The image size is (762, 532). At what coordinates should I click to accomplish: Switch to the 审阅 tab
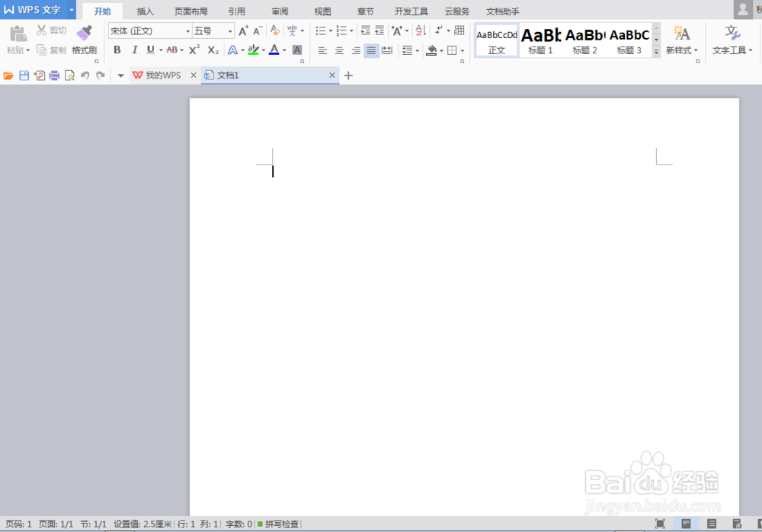[x=280, y=11]
